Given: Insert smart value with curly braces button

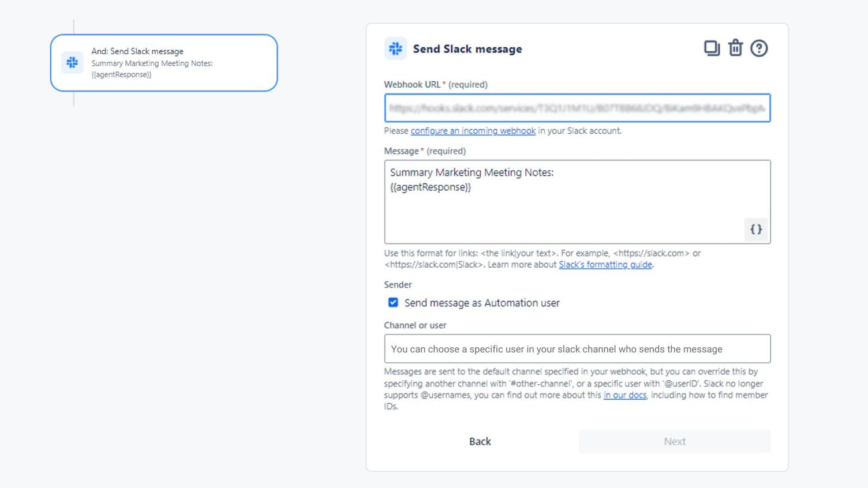Looking at the screenshot, I should (756, 230).
